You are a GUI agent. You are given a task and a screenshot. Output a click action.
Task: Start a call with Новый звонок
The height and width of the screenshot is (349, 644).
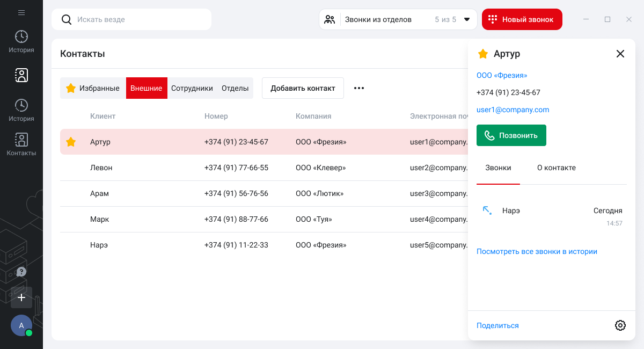click(x=522, y=19)
